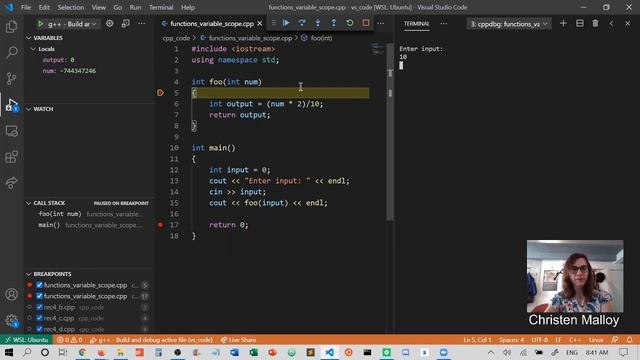Click UTF-8 encoding in status bar
Viewport: 640px width, 360px height.
point(540,340)
